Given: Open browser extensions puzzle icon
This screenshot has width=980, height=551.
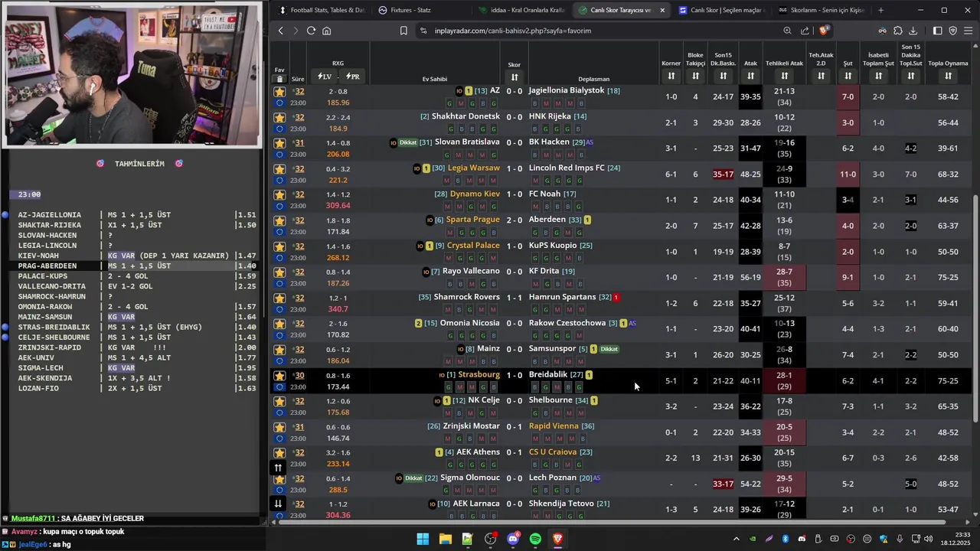Looking at the screenshot, I should [x=897, y=31].
